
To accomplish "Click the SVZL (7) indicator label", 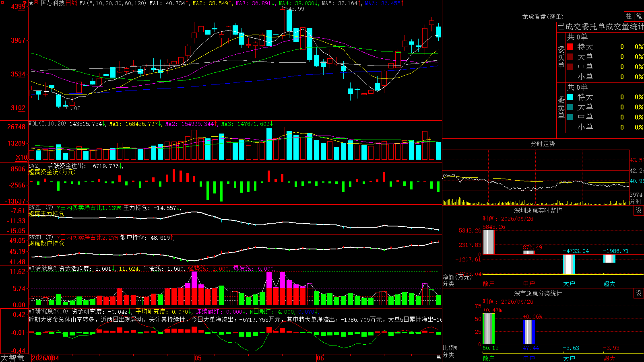I will click(x=41, y=208).
